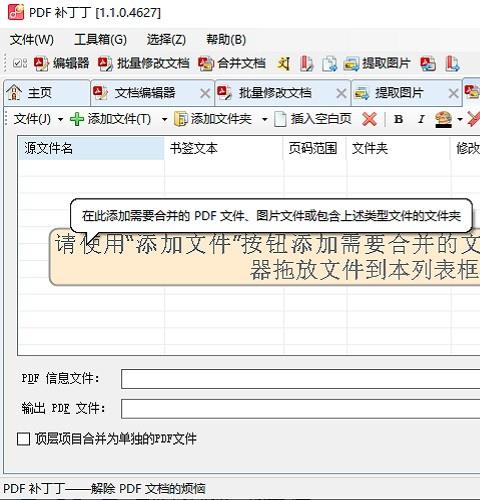This screenshot has width=480, height=500.
Task: Open the 合并文档 toolbar tool
Action: pos(232,63)
